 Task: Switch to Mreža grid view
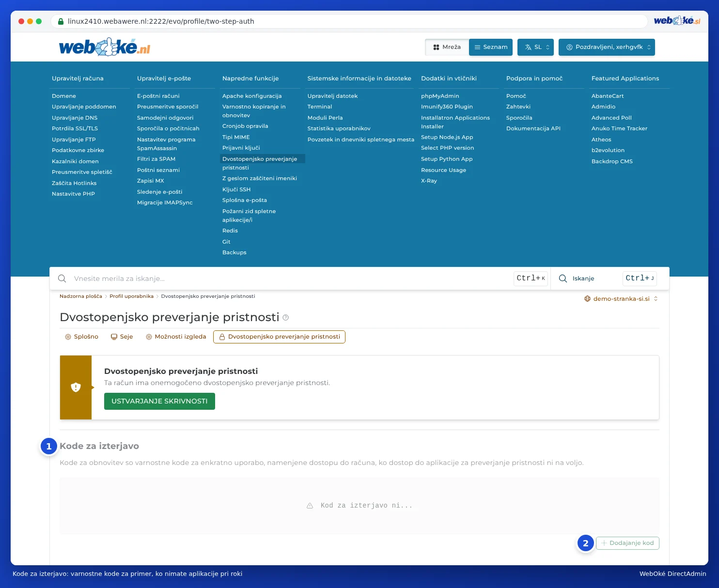(x=447, y=47)
